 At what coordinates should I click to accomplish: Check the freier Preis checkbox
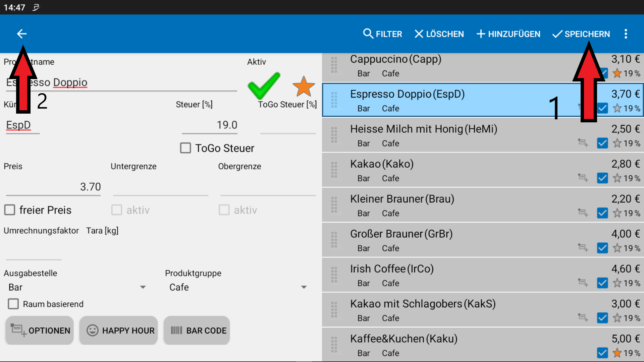10,210
